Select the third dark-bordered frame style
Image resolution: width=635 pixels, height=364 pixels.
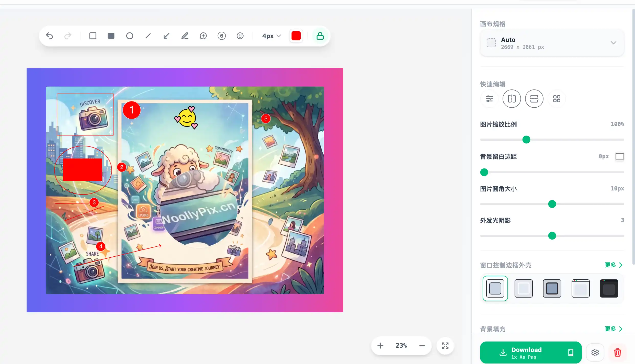point(552,288)
